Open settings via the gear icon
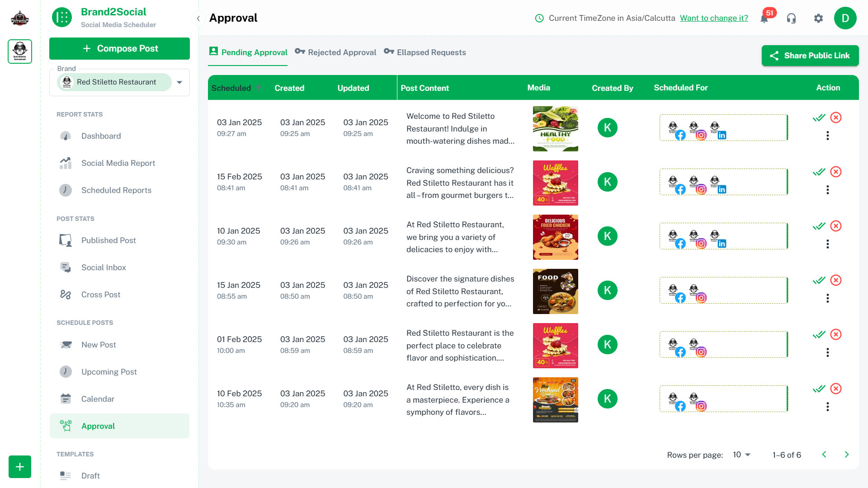 coord(818,19)
